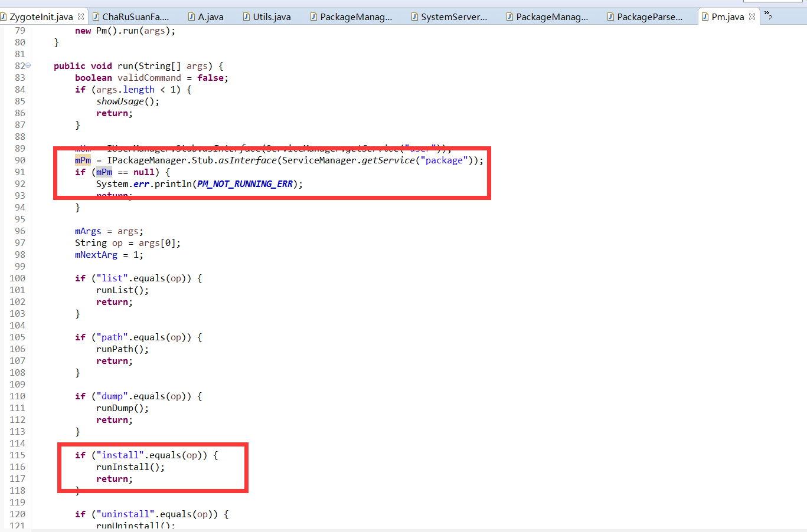Switch to the ZygoteInit.java editor tab
This screenshot has width=807, height=532.
click(41, 17)
